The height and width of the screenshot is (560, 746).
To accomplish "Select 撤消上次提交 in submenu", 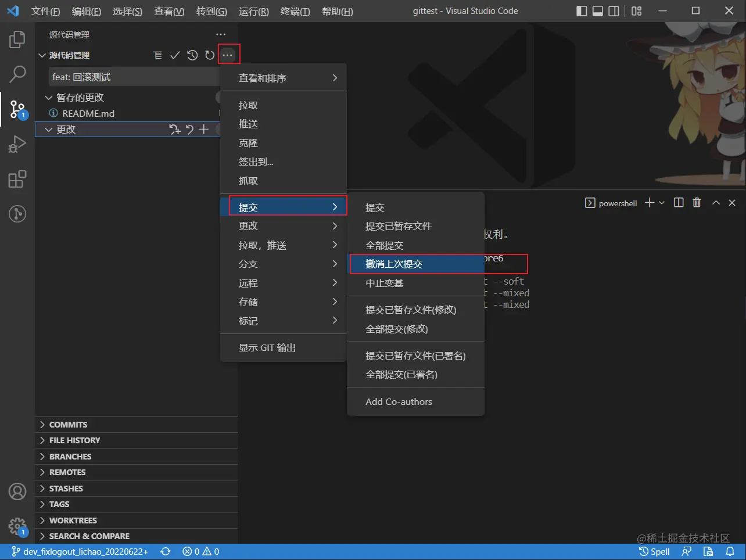I will tap(415, 264).
